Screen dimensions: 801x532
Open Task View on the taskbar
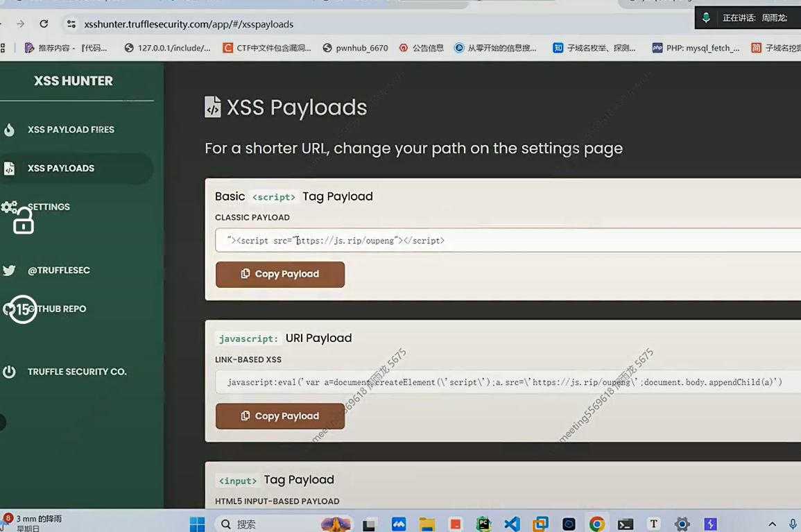click(369, 524)
